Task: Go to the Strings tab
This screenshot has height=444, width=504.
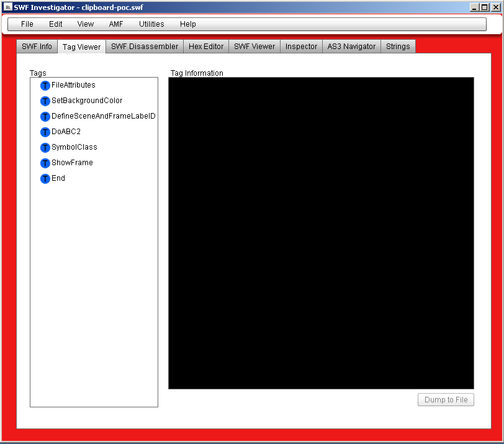Action: click(x=398, y=47)
